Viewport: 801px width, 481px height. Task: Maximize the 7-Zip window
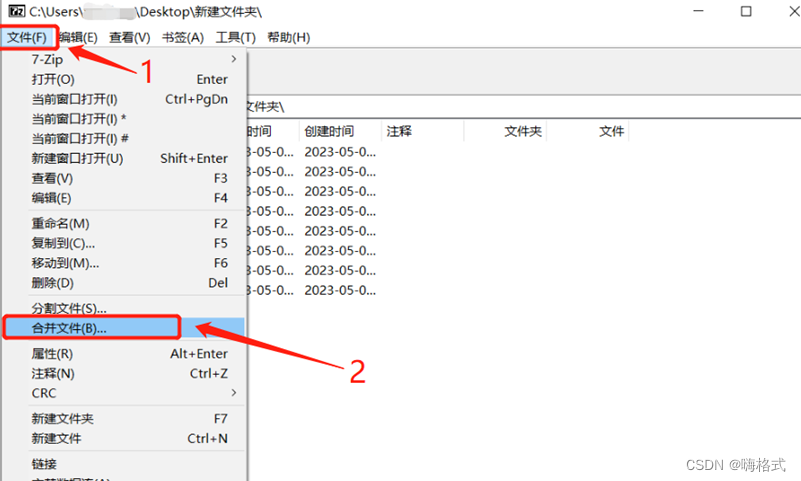[746, 11]
